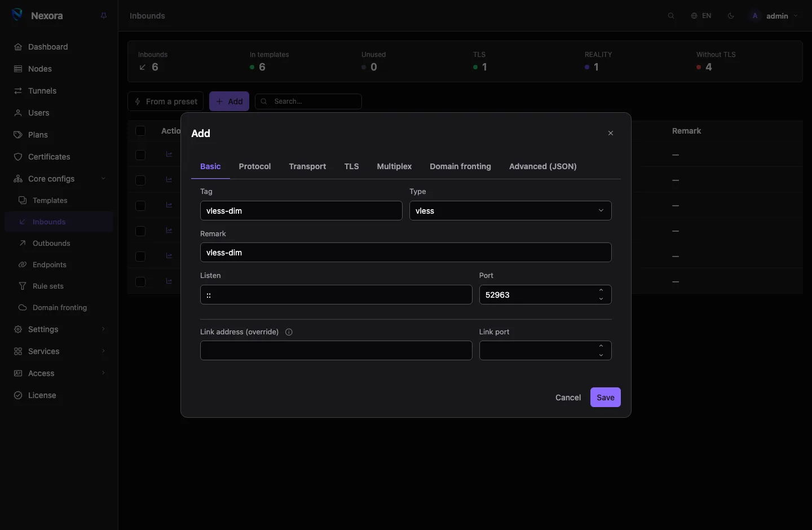Pin the sidebar using the pin icon
Image resolution: width=812 pixels, height=530 pixels.
pos(104,16)
